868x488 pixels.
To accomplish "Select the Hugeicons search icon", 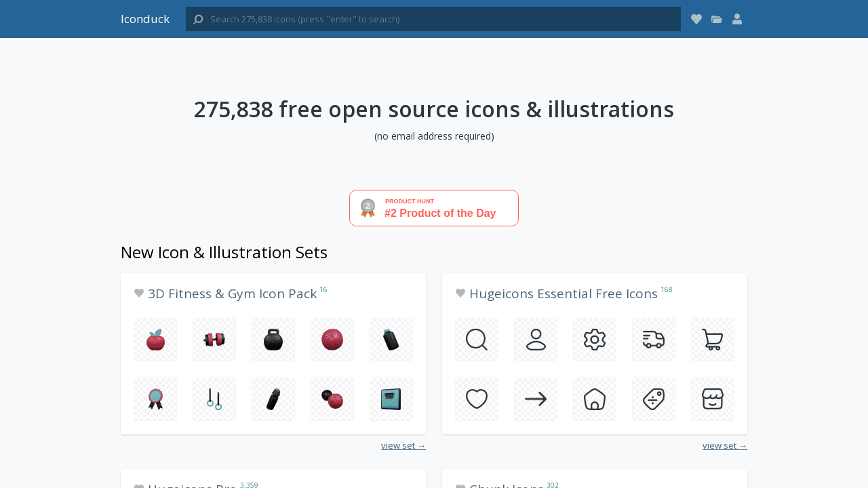I will tap(477, 340).
